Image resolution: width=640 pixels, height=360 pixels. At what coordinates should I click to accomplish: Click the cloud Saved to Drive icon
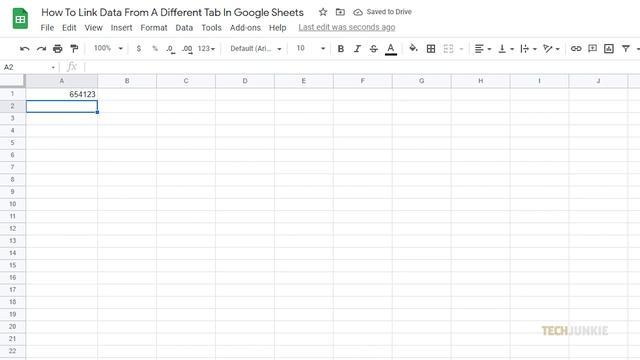click(x=358, y=12)
